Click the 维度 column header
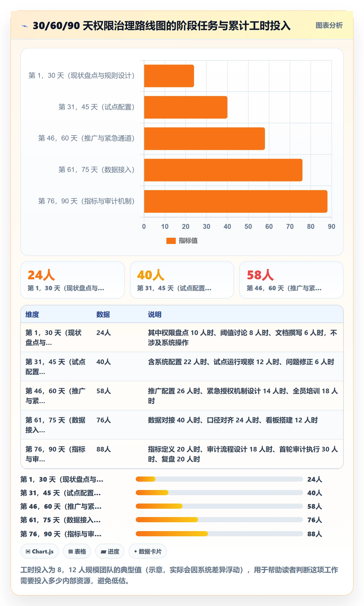364x606 pixels. 32,314
